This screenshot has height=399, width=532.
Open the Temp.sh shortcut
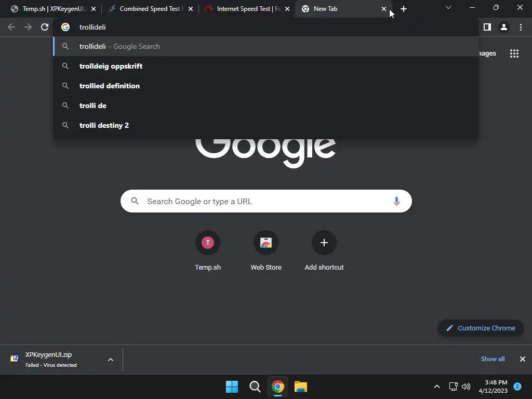click(x=208, y=251)
